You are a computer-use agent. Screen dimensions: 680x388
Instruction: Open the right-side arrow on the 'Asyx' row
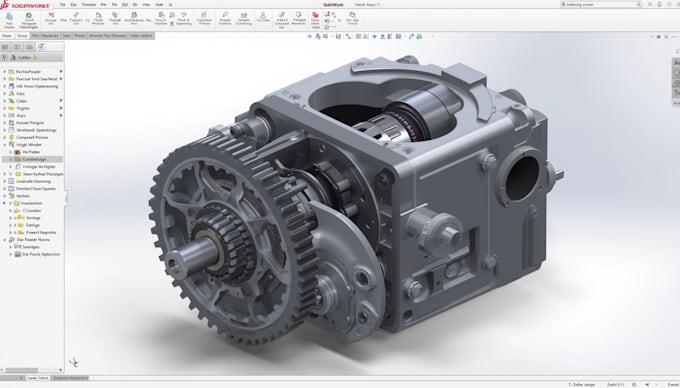[x=61, y=115]
